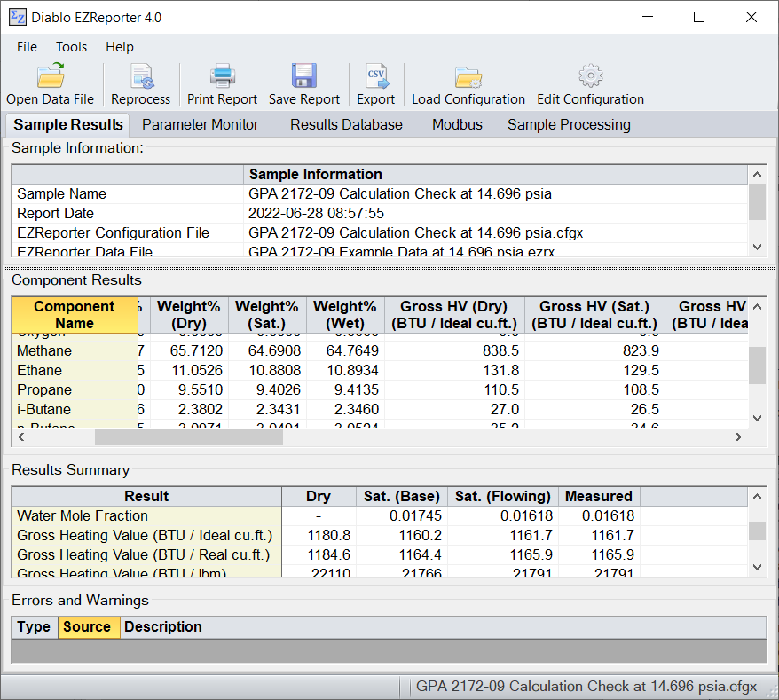Click down arrow in Sample Information scrollbar

click(757, 247)
